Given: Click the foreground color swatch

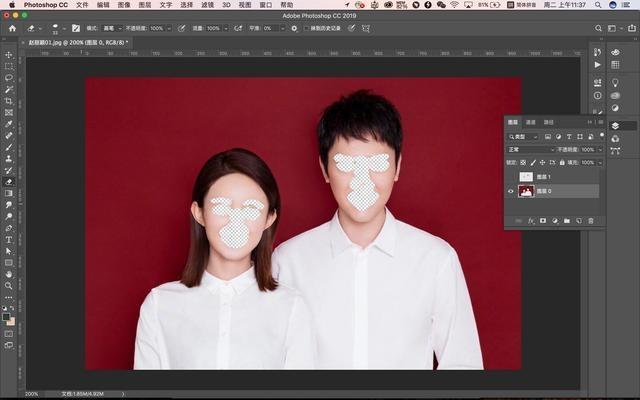Looking at the screenshot, I should pyautogui.click(x=6, y=317).
